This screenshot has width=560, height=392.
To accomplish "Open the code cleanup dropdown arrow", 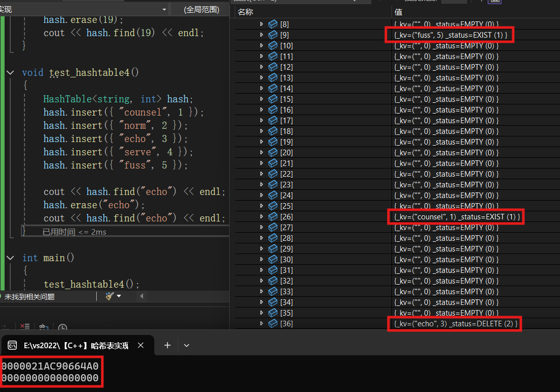I will tap(119, 296).
